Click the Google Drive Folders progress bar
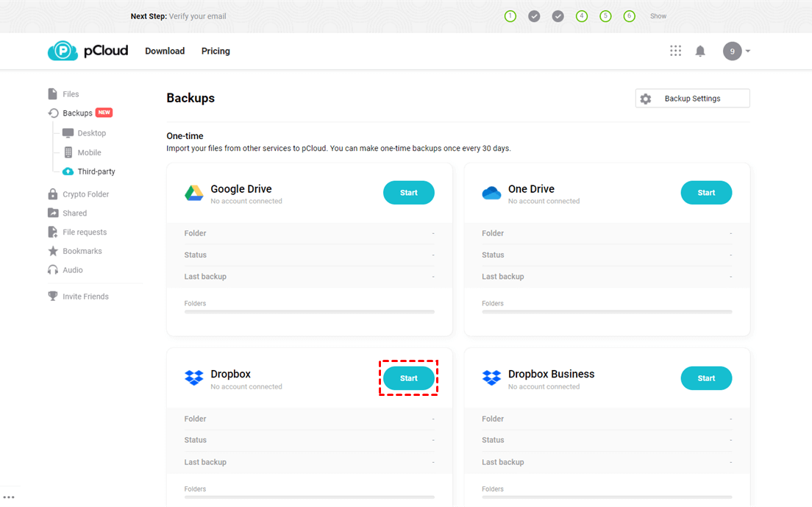812x507 pixels. pyautogui.click(x=309, y=312)
